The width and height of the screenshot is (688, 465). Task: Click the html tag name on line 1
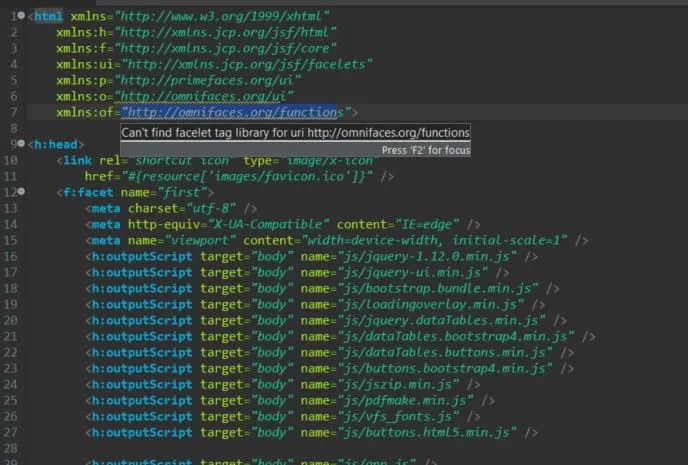point(48,16)
